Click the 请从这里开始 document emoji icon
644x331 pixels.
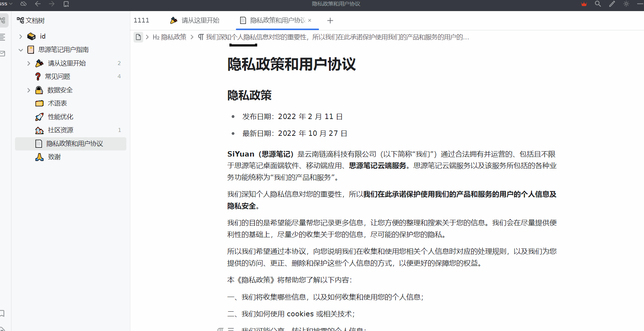pos(39,63)
